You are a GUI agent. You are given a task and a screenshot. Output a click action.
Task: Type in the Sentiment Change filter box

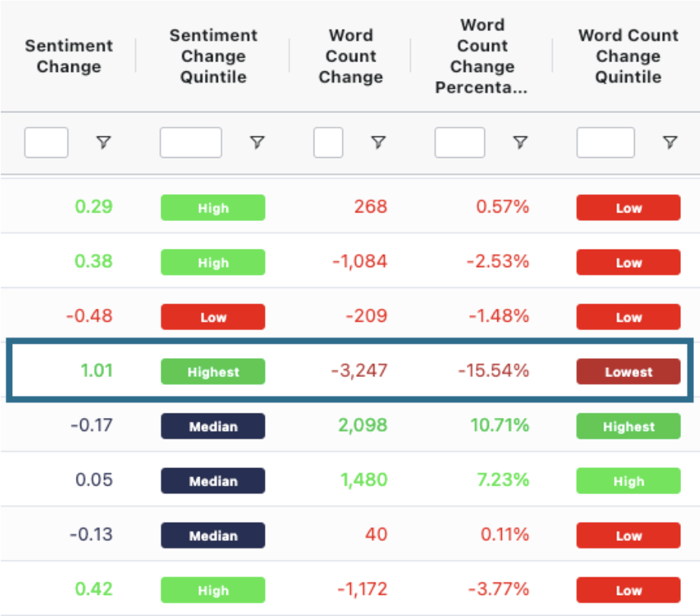coord(46,142)
